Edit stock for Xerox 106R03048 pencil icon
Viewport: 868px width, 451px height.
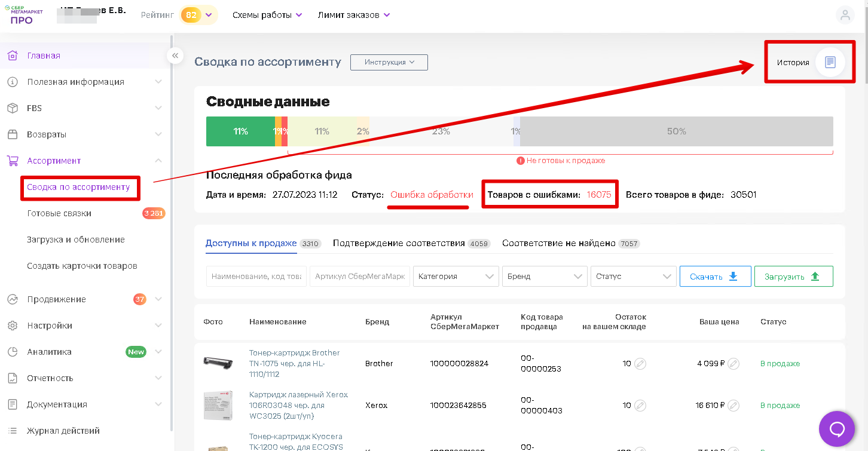[640, 406]
